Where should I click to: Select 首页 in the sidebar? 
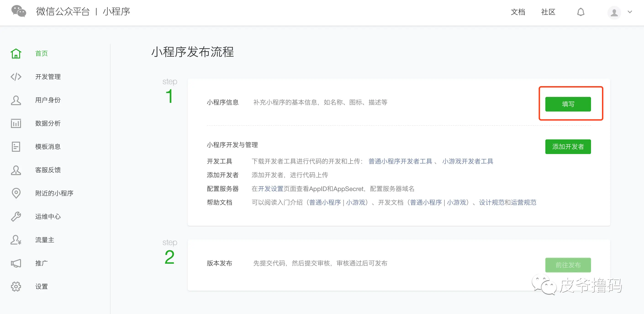tap(42, 53)
